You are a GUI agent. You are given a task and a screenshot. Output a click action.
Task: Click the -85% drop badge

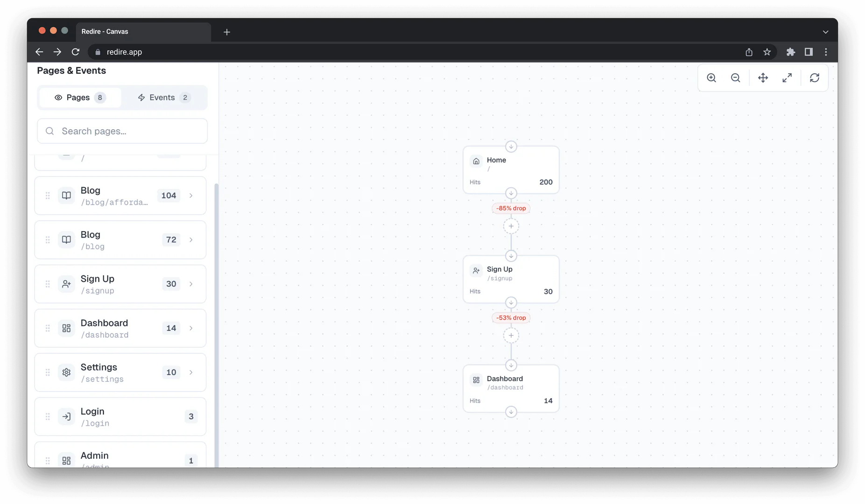(511, 208)
